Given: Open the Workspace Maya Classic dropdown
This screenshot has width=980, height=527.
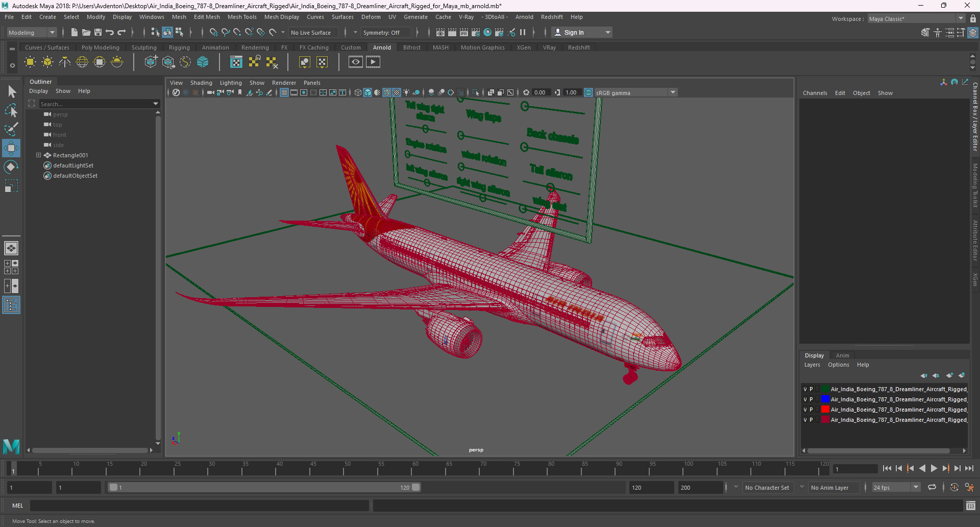Looking at the screenshot, I should coord(917,19).
